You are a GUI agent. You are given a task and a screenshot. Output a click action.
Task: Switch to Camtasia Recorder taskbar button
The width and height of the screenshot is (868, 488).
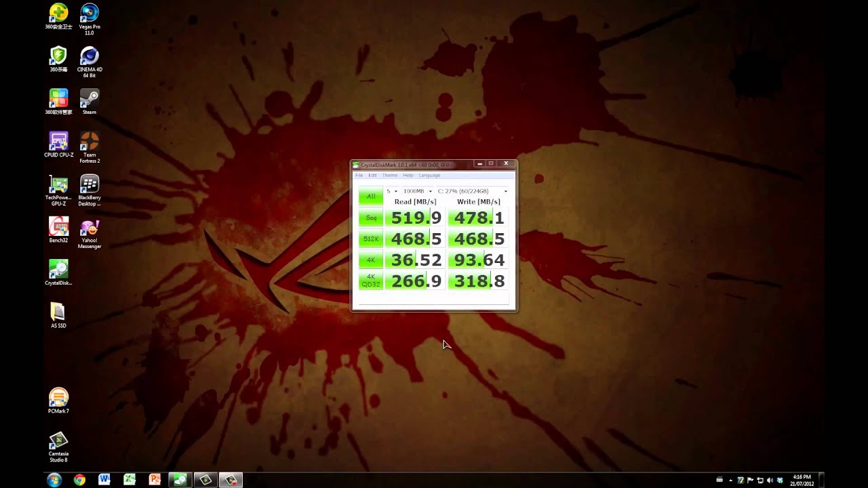[x=231, y=480]
